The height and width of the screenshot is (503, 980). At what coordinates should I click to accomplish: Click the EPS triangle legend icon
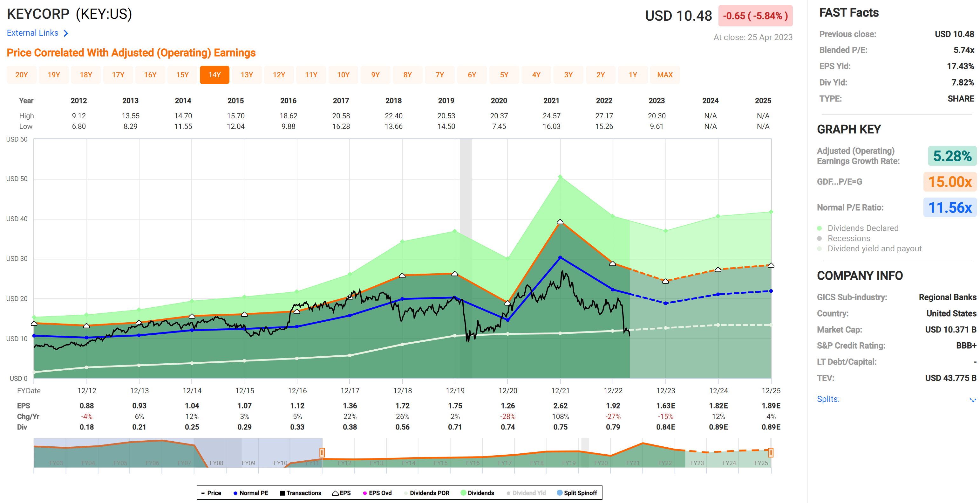coord(335,493)
